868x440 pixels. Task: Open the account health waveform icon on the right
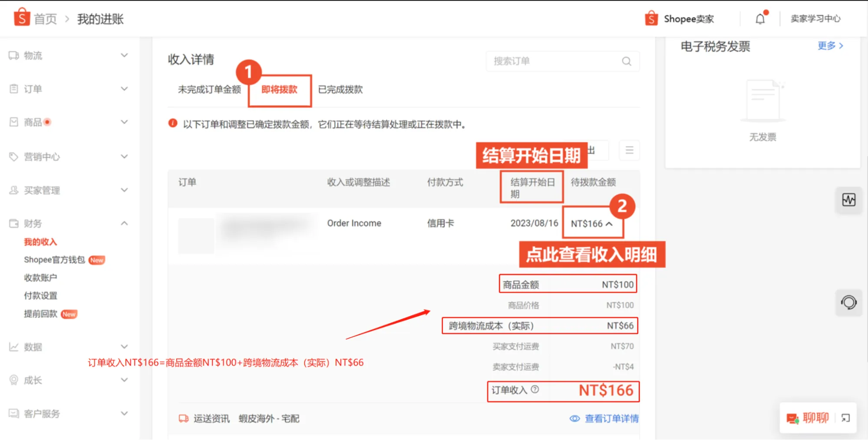[848, 200]
